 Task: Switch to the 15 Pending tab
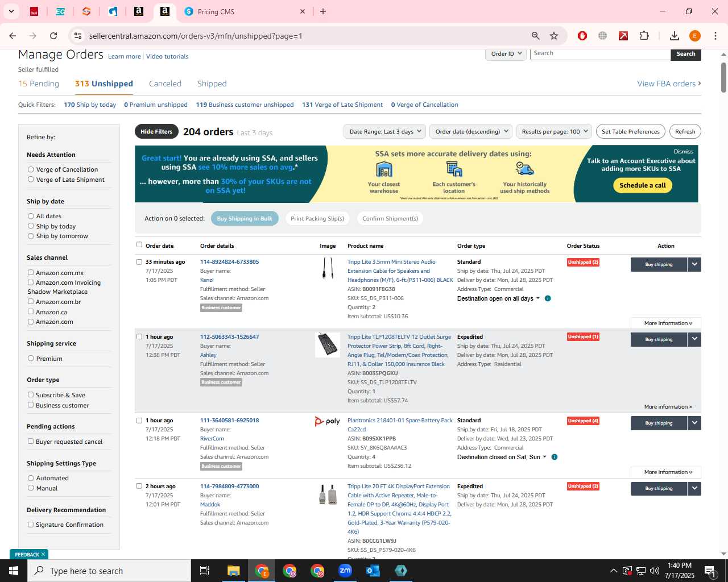point(39,84)
